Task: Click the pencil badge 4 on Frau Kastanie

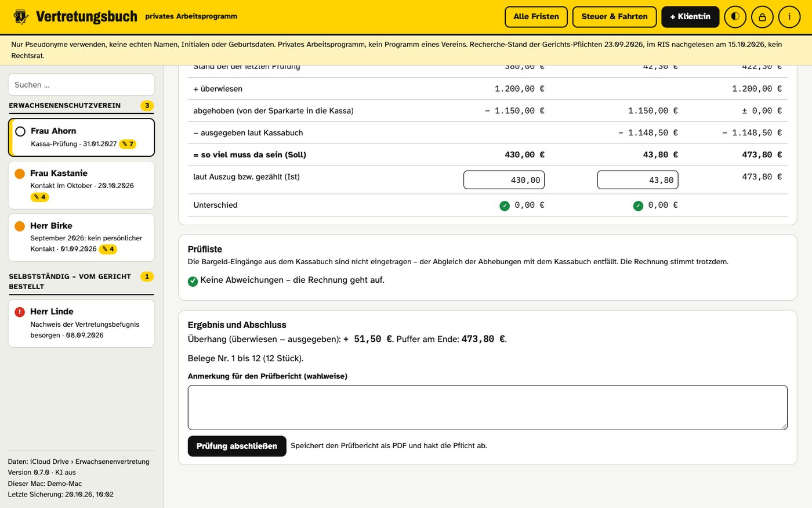Action: click(x=39, y=197)
